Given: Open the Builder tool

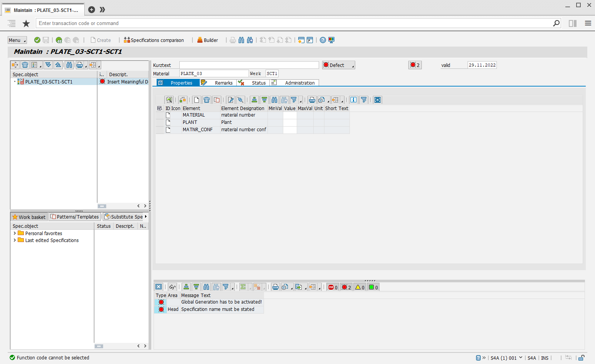Looking at the screenshot, I should 208,40.
